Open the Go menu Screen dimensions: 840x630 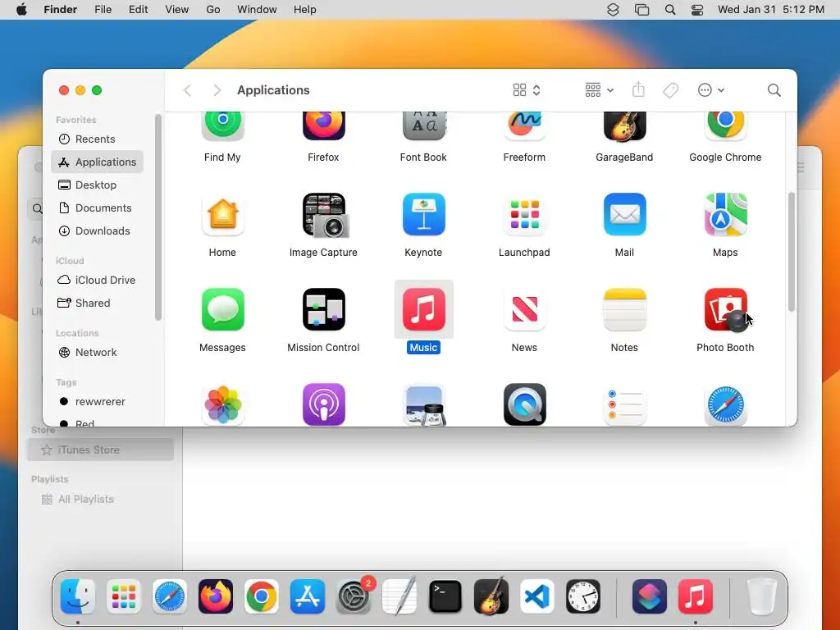[213, 10]
